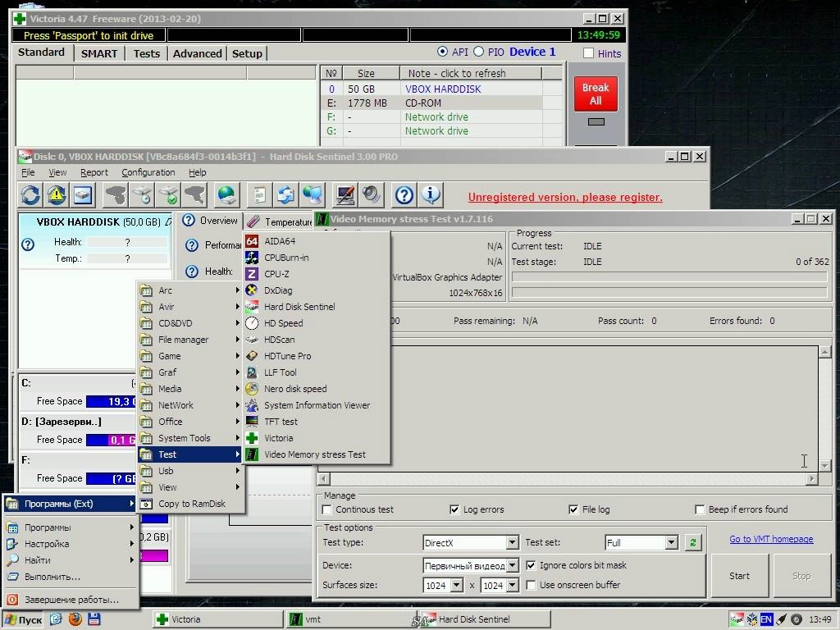Click question mark help icon in Sentinel toolbar
Image resolution: width=840 pixels, height=630 pixels.
pyautogui.click(x=404, y=195)
